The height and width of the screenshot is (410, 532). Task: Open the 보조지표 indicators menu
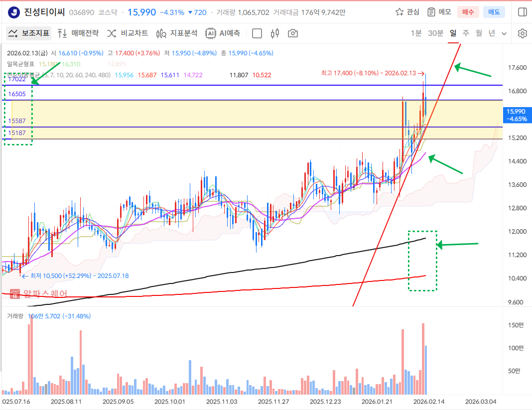click(29, 33)
